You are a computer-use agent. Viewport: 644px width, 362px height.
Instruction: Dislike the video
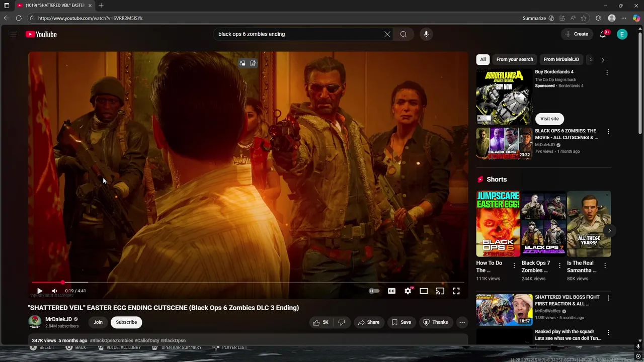[341, 322]
